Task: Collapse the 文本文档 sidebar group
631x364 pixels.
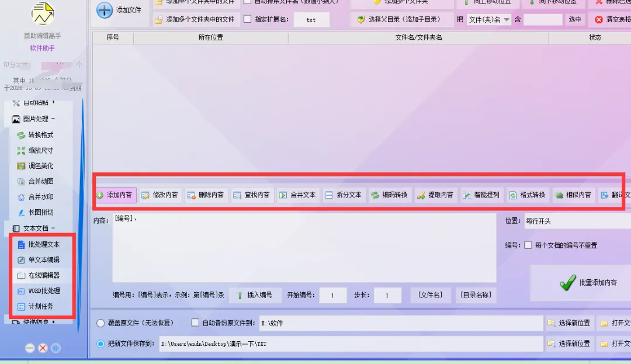Action: (x=34, y=228)
